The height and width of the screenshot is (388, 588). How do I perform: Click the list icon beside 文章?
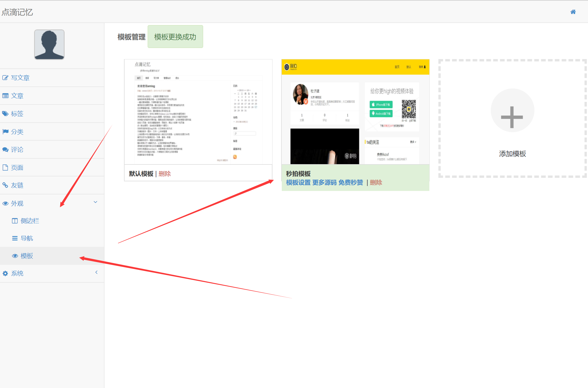[5, 96]
